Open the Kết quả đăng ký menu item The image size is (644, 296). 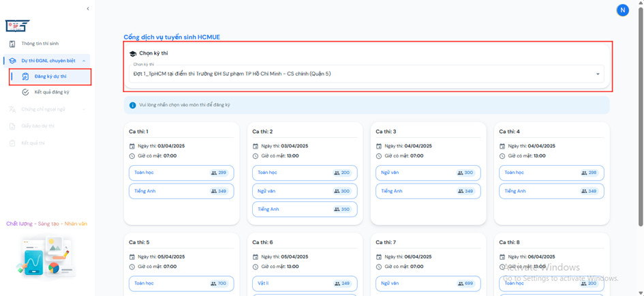pos(52,92)
